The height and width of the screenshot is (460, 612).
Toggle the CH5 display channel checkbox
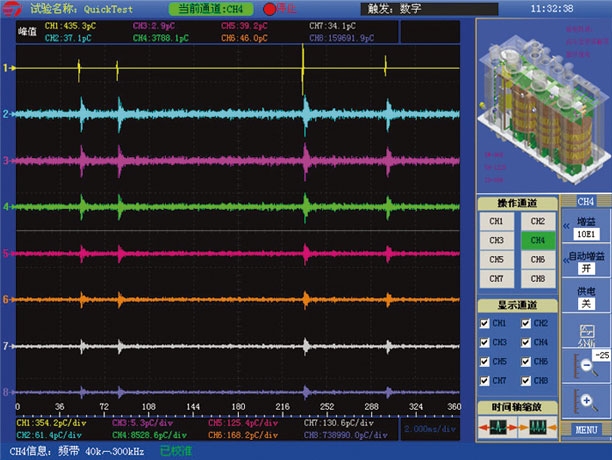point(486,362)
